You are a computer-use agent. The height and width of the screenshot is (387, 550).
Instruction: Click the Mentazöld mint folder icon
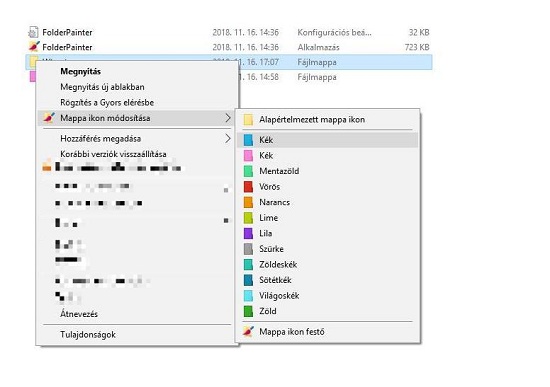pyautogui.click(x=248, y=171)
